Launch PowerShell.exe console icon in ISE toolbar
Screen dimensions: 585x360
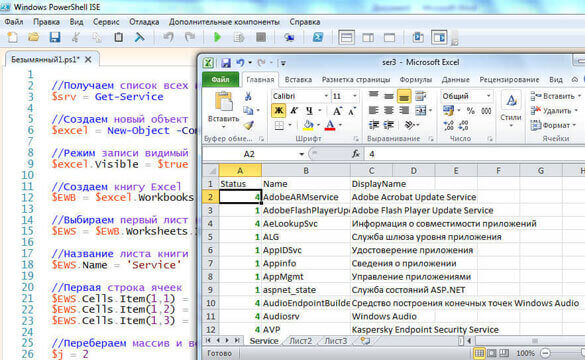click(317, 37)
